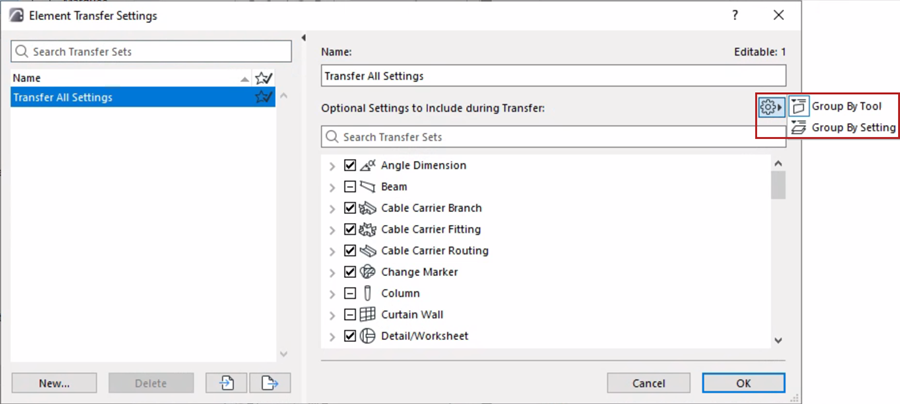Open the gear grouping options button
The height and width of the screenshot is (404, 900).
(770, 107)
